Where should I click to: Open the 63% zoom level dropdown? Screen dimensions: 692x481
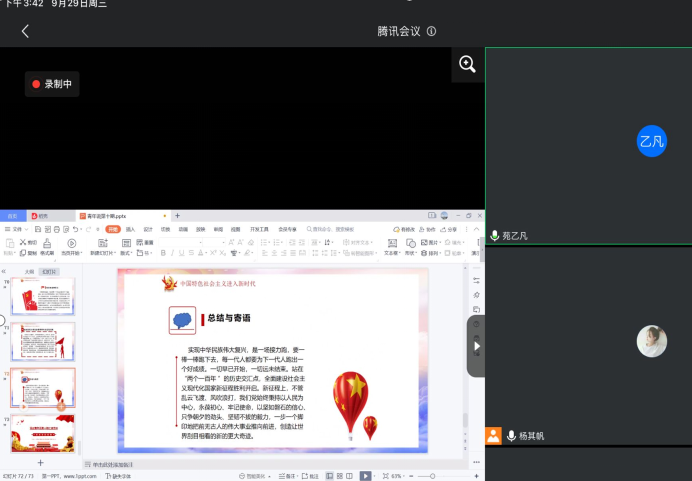click(x=396, y=476)
